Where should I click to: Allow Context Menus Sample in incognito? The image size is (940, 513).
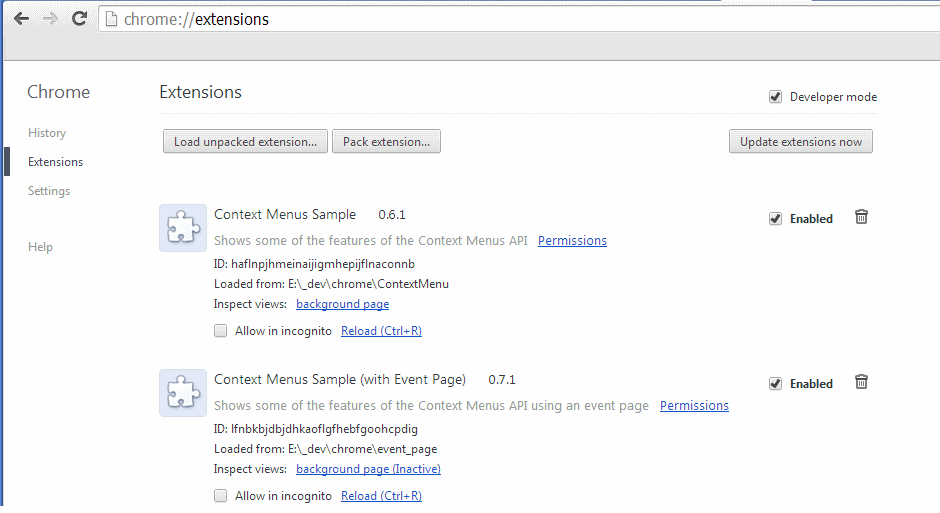coord(221,331)
